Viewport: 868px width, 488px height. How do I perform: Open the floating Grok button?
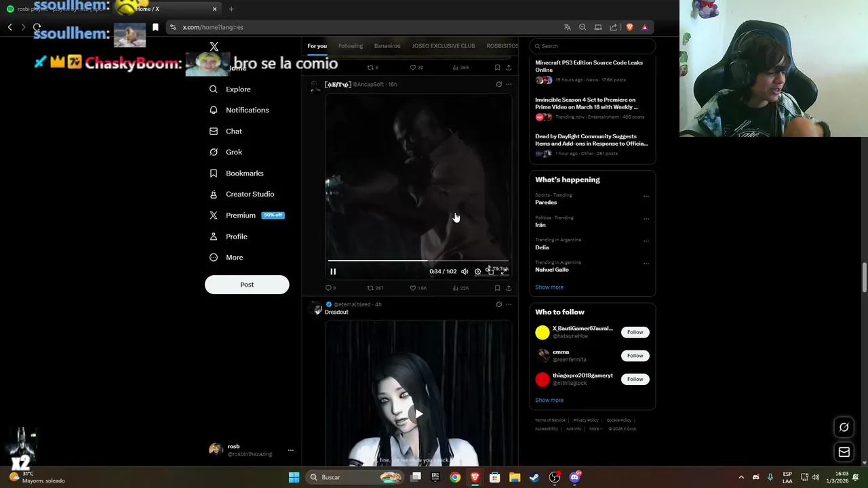pyautogui.click(x=844, y=427)
